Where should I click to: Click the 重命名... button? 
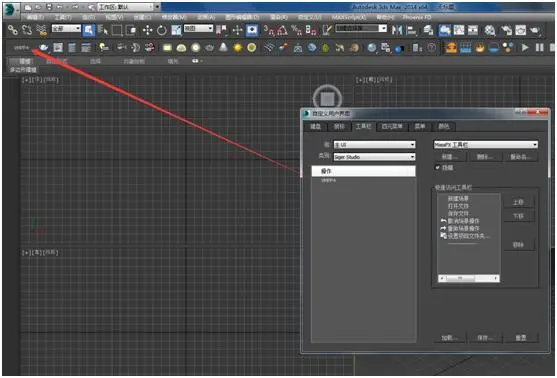point(521,157)
